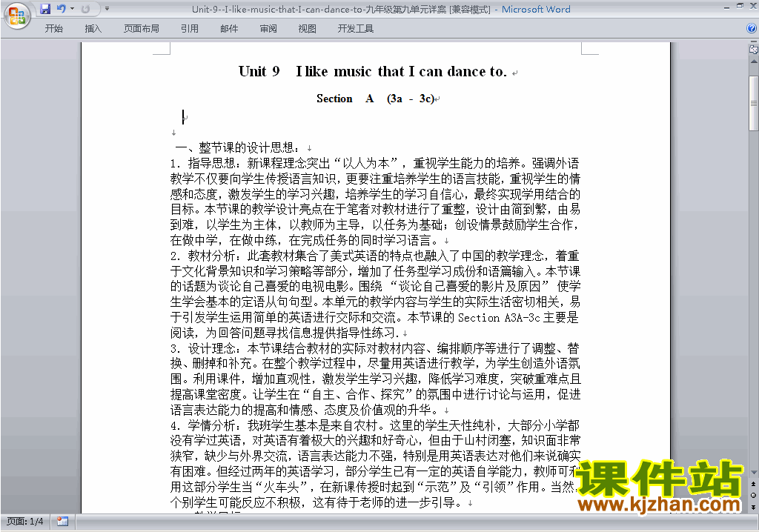
Task: Go to the 邮件 tab
Action: point(229,29)
